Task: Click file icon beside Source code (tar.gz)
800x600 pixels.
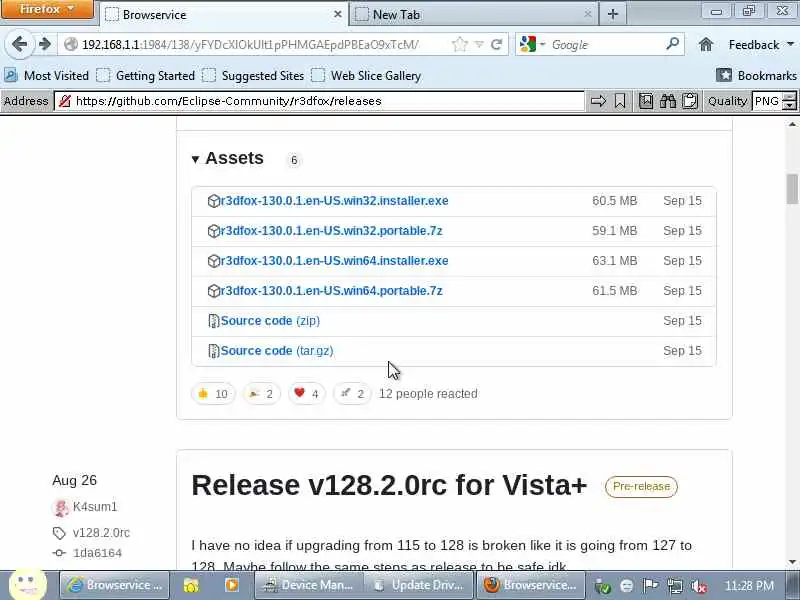Action: coord(213,351)
